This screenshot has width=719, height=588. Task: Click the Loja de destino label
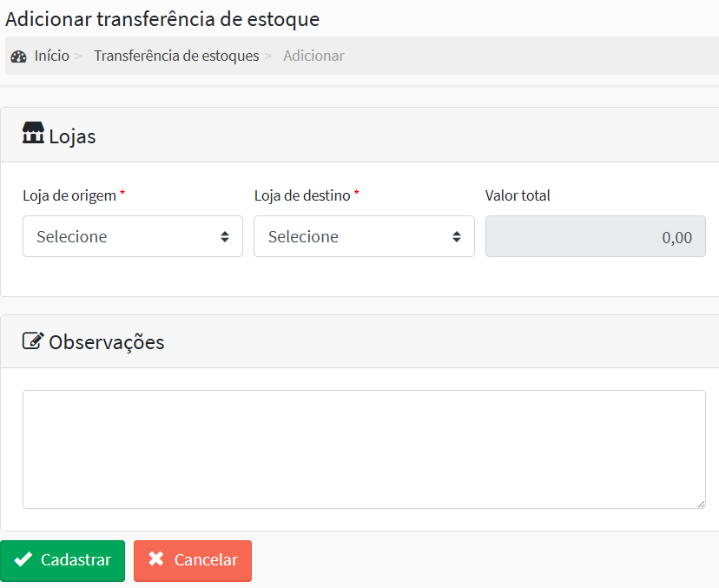(302, 195)
